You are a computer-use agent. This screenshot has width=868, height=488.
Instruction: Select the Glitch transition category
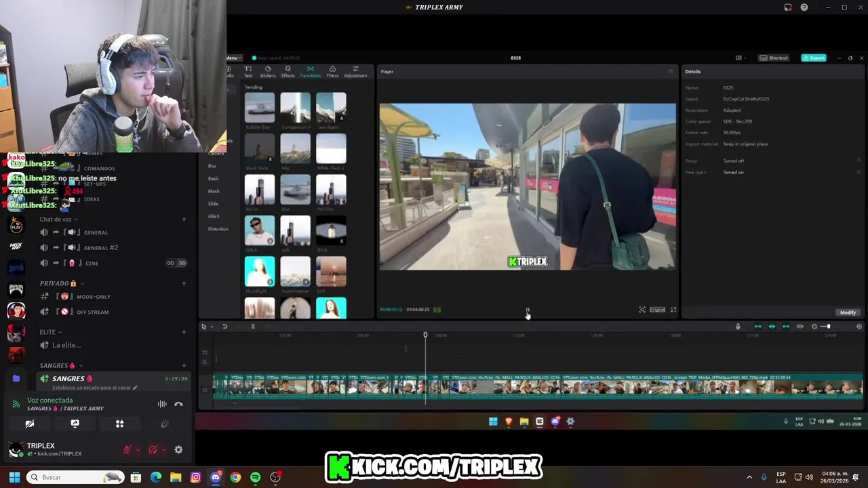coord(214,216)
